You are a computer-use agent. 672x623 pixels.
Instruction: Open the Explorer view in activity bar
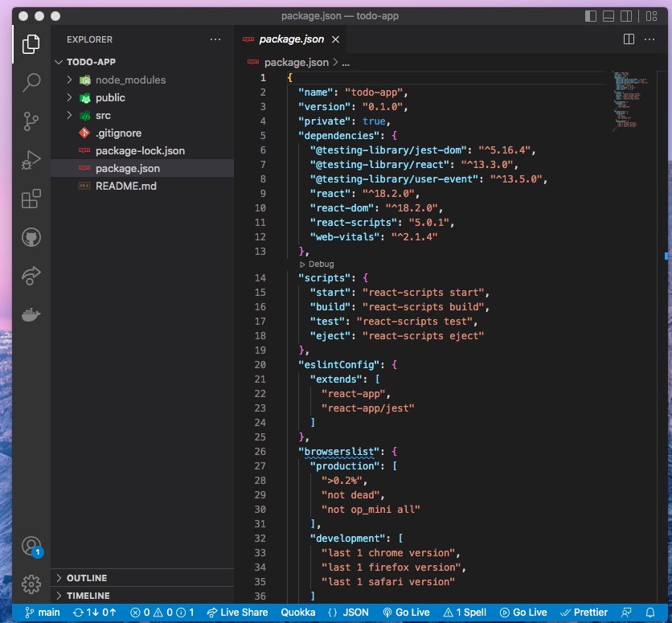coord(31,44)
